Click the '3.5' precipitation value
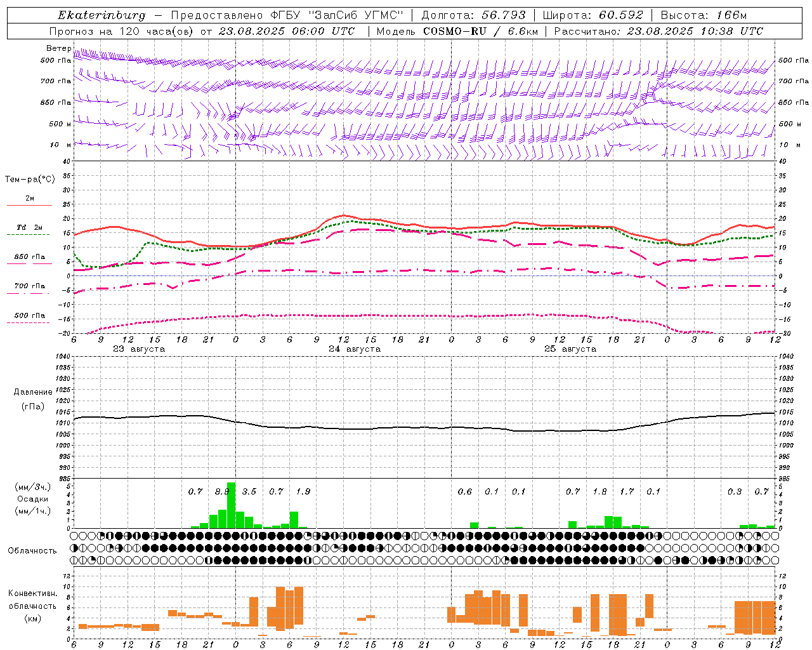 249,491
